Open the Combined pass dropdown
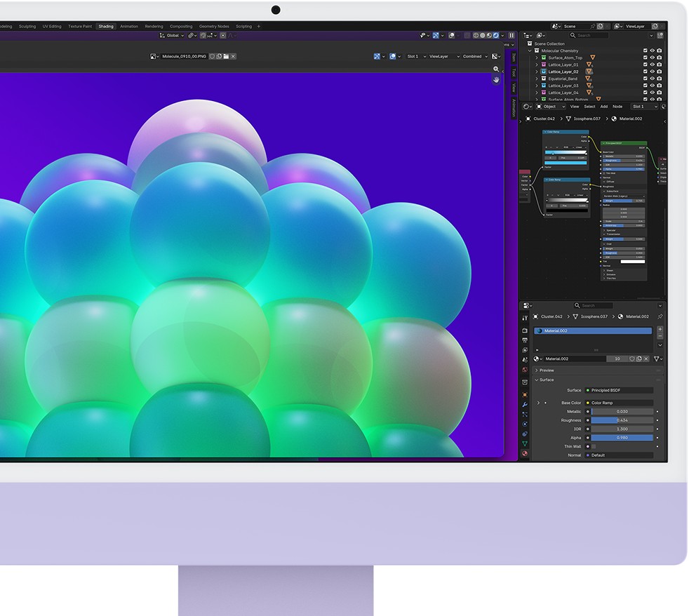689x616 pixels. pos(475,56)
